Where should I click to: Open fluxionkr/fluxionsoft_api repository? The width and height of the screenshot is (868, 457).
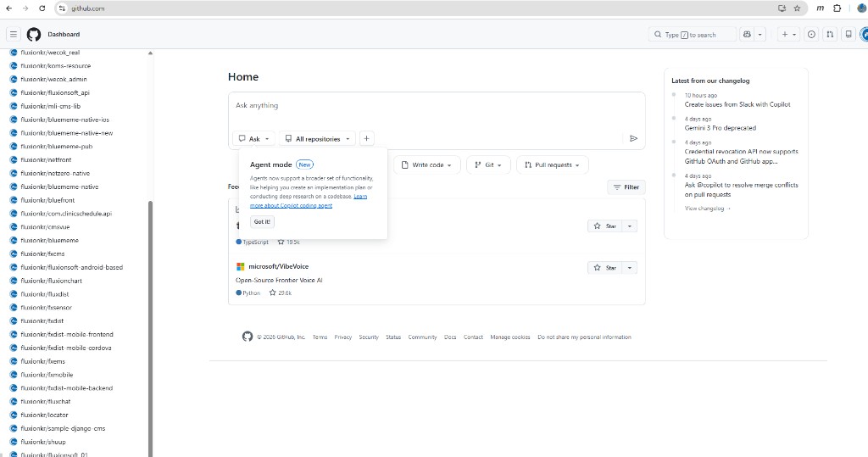click(55, 92)
